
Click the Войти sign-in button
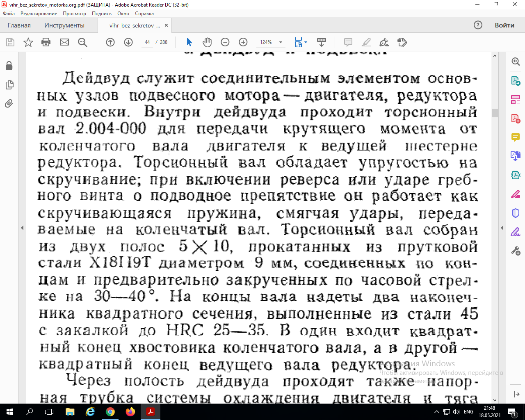504,25
